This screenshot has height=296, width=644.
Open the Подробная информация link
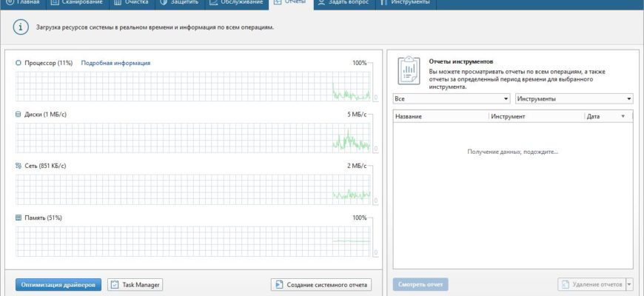(115, 63)
